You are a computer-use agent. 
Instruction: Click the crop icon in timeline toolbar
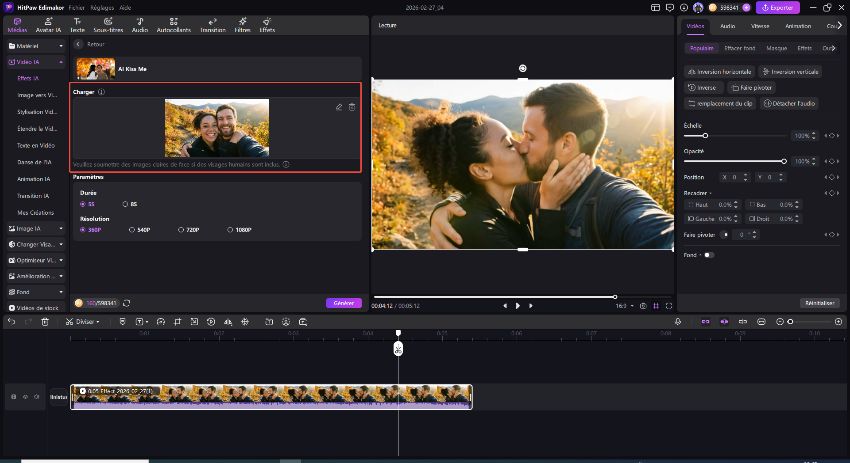pos(177,322)
